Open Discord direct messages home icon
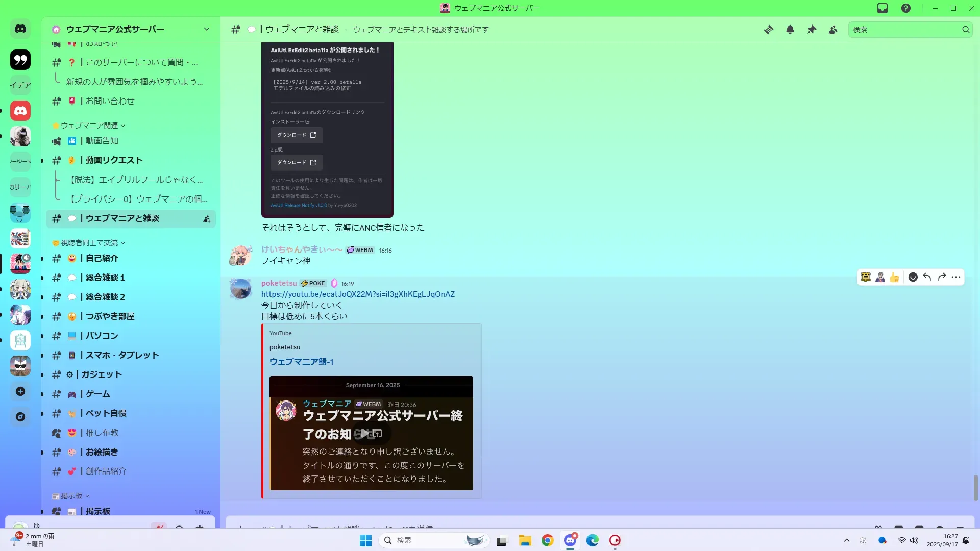Screen dimensions: 980x551 click(x=20, y=29)
